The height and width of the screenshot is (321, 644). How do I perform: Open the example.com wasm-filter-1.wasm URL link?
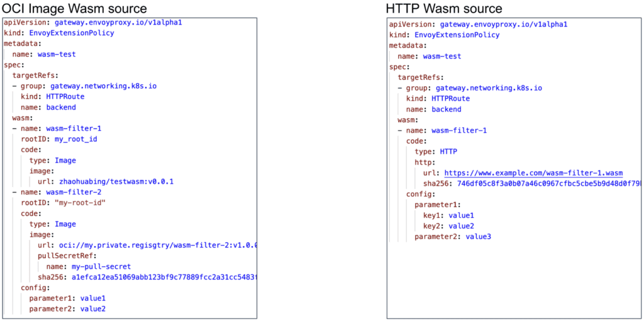tap(533, 172)
